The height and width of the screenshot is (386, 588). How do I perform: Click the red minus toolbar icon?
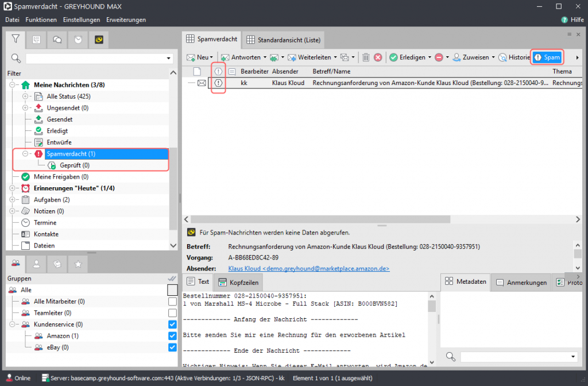(x=439, y=57)
